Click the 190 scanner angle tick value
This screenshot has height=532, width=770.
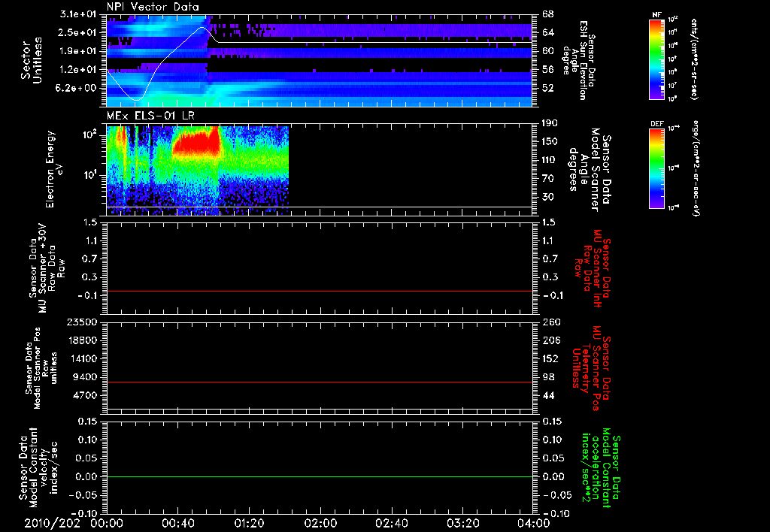pos(551,123)
